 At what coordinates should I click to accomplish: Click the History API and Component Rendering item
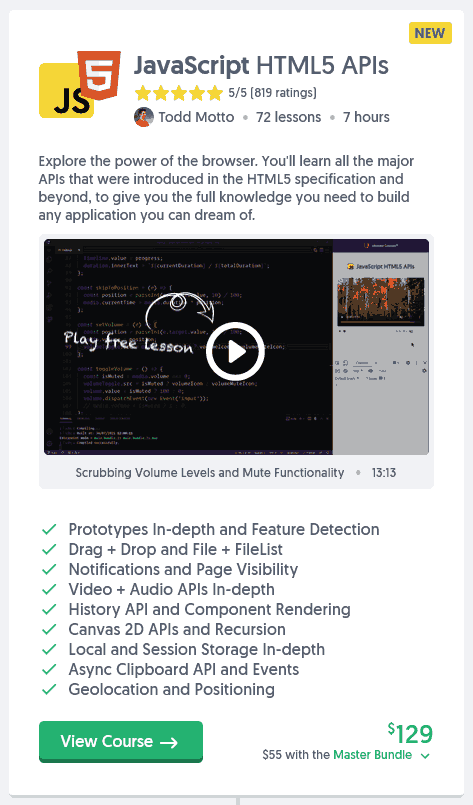210,609
